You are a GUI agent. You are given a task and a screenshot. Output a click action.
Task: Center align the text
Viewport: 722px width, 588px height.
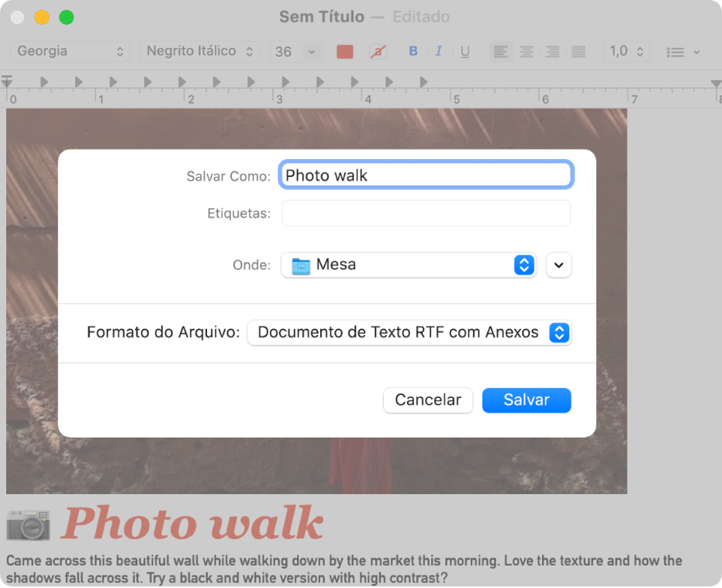pyautogui.click(x=527, y=51)
